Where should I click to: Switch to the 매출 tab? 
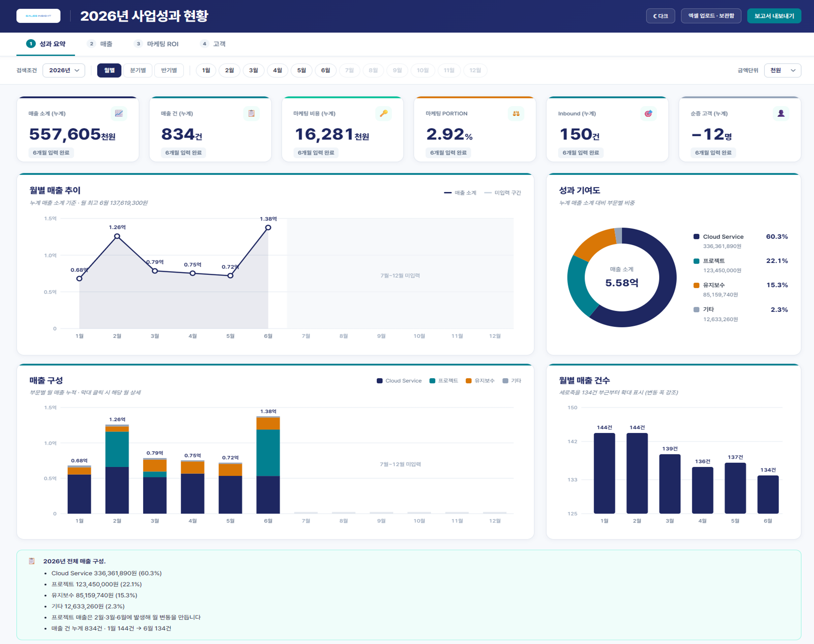pos(100,44)
